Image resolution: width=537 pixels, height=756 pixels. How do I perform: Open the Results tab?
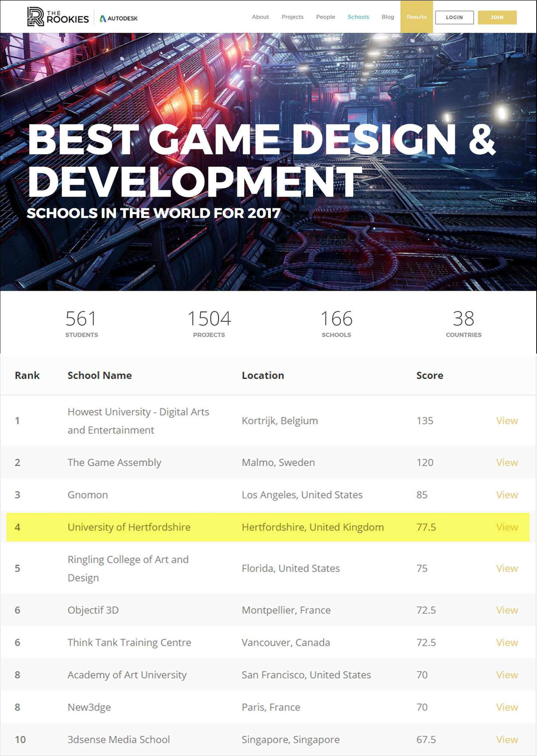[x=416, y=17]
